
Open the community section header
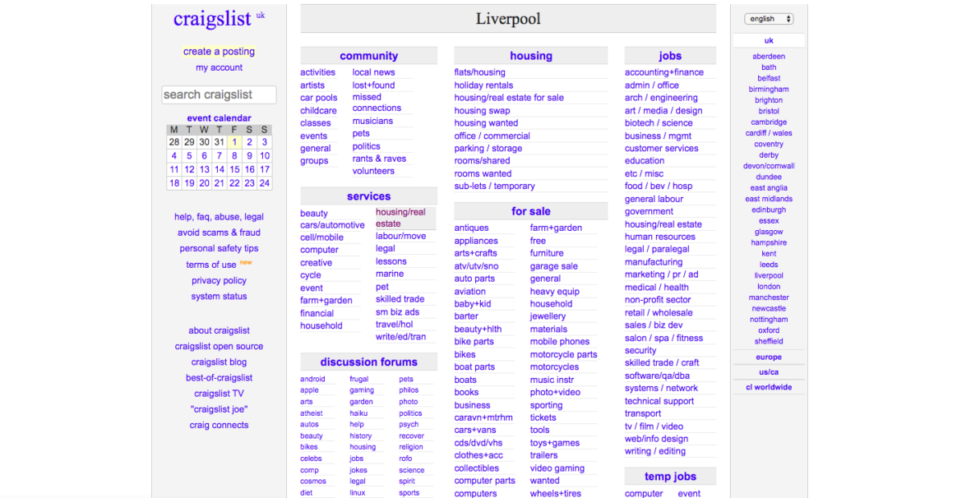(369, 56)
